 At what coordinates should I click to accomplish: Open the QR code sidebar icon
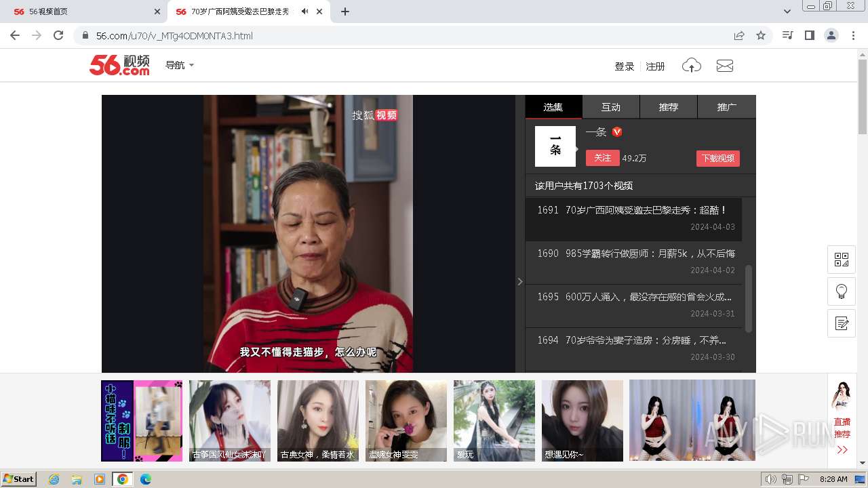click(x=842, y=260)
